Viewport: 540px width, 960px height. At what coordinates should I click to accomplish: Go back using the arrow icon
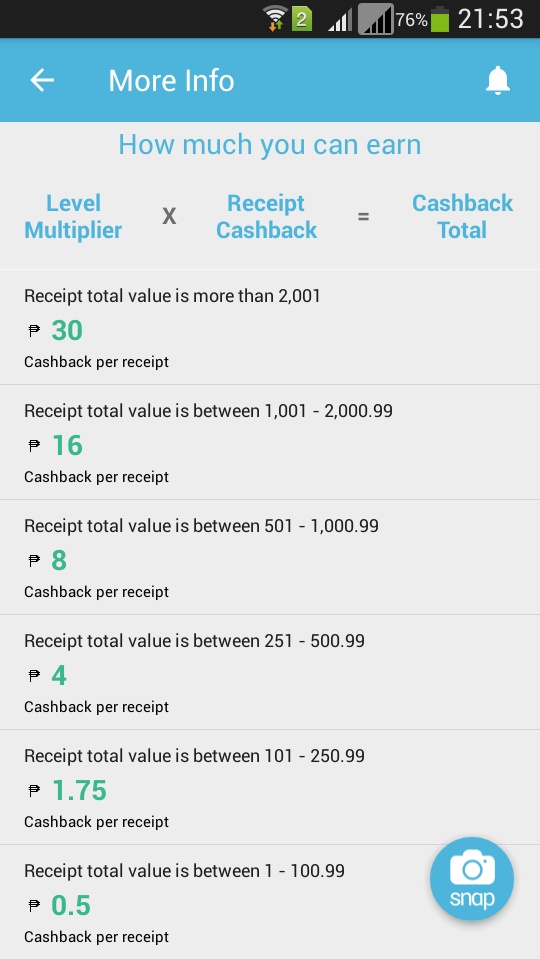tap(42, 80)
